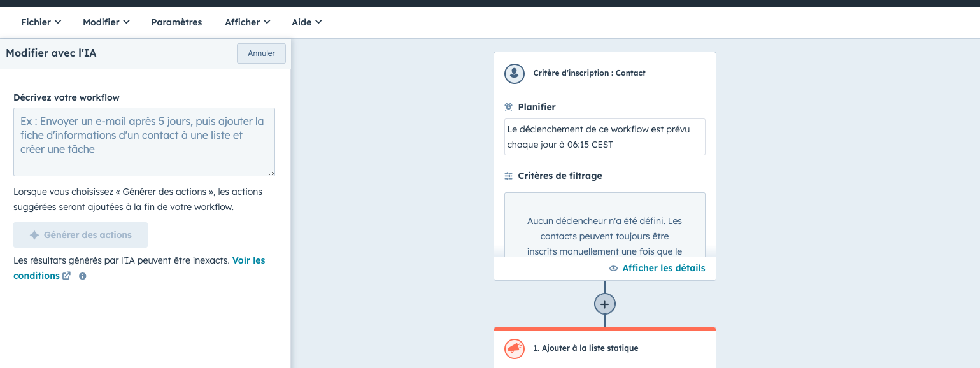Click the Afficher dropdown chevron
This screenshot has width=980, height=368.
pos(267,22)
